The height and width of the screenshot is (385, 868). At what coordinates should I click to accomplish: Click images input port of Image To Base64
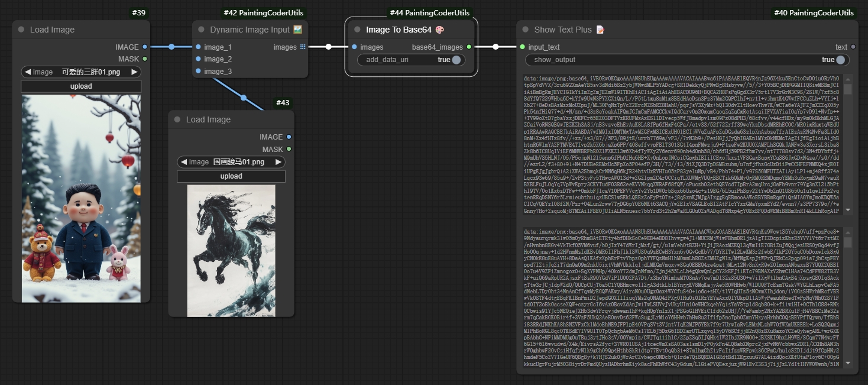354,47
